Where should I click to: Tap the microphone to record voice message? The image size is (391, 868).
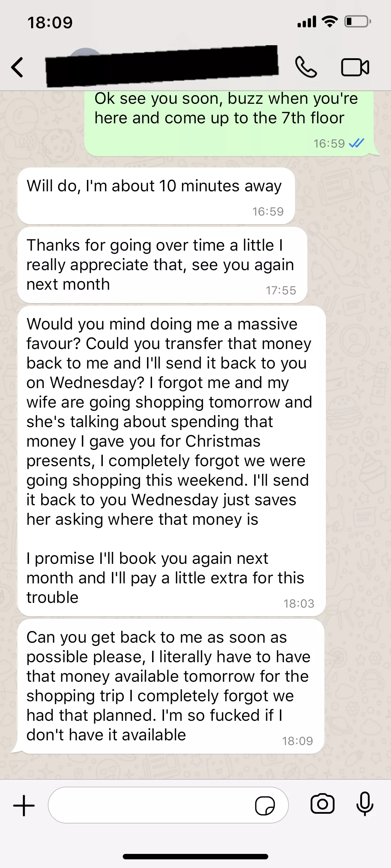(365, 804)
